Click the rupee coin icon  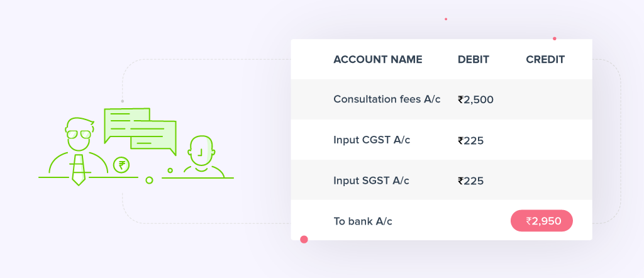[122, 165]
